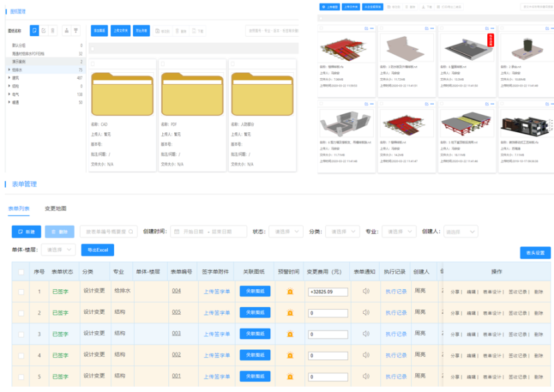Click the highlighted blue view icon beside 图纸名称

click(x=35, y=31)
